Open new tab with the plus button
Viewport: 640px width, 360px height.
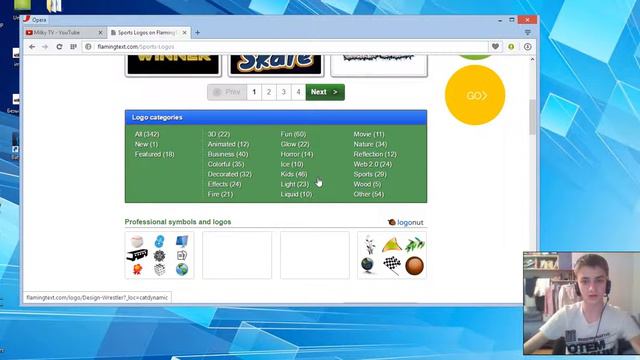(x=198, y=33)
